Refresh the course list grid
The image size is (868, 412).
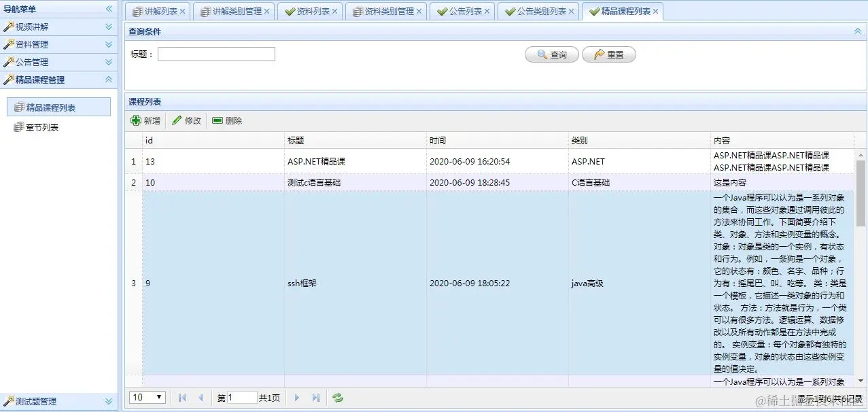pos(338,398)
